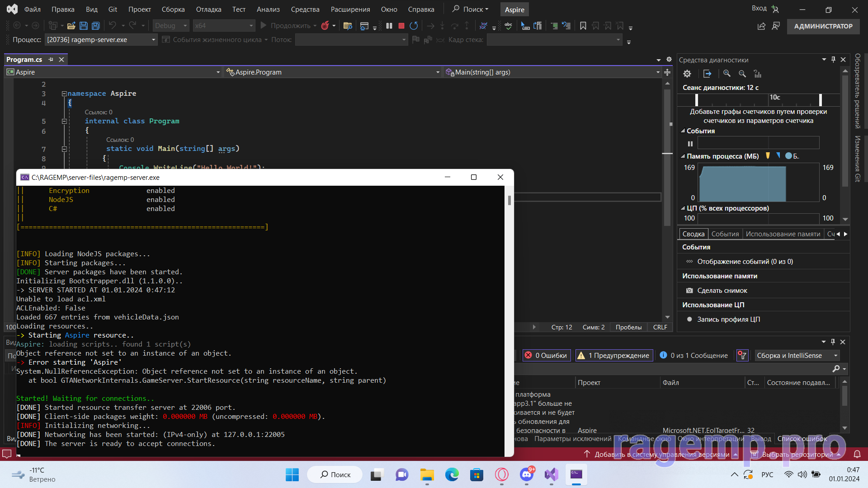Zoom out on the diagnostics timeline
Image resolution: width=868 pixels, height=488 pixels.
click(x=742, y=74)
